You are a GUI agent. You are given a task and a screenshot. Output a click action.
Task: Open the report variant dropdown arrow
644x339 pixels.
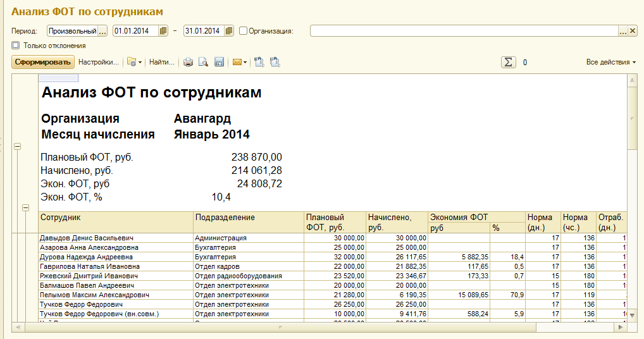[140, 62]
